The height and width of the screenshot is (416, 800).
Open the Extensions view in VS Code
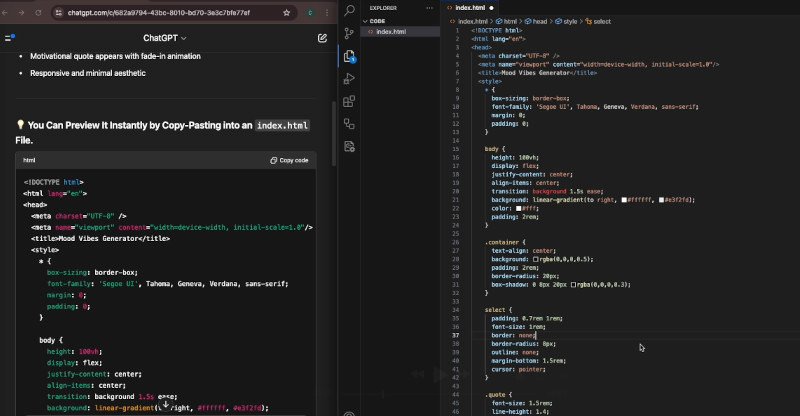(349, 101)
